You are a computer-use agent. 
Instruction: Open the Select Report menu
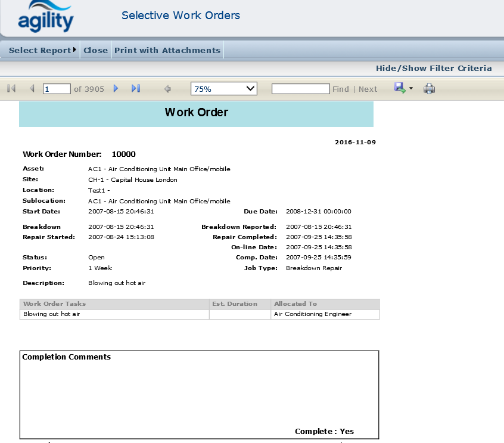click(42, 50)
